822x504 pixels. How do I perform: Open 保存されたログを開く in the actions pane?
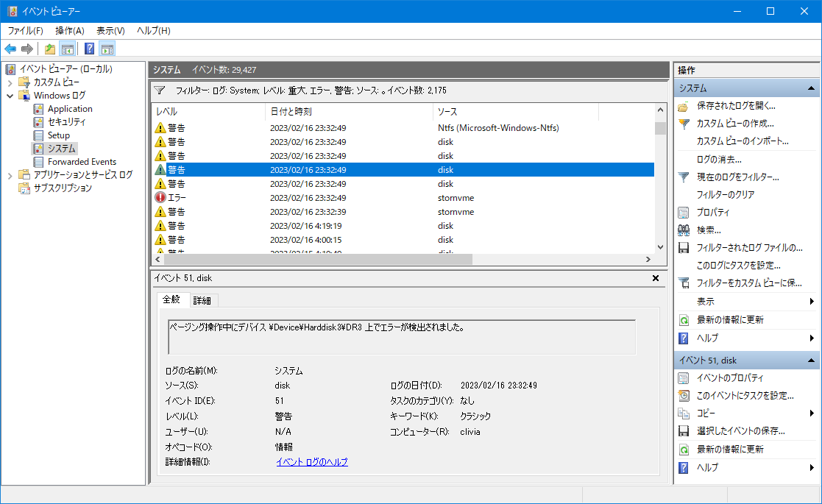point(735,106)
